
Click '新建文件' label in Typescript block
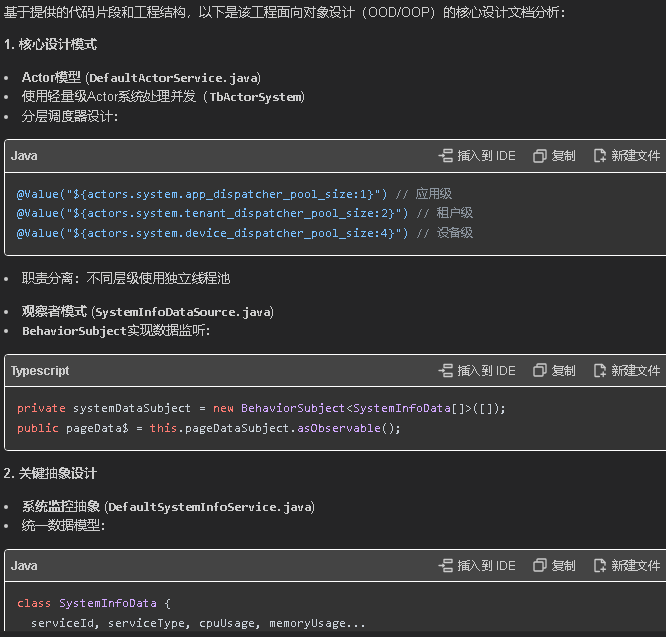(635, 371)
